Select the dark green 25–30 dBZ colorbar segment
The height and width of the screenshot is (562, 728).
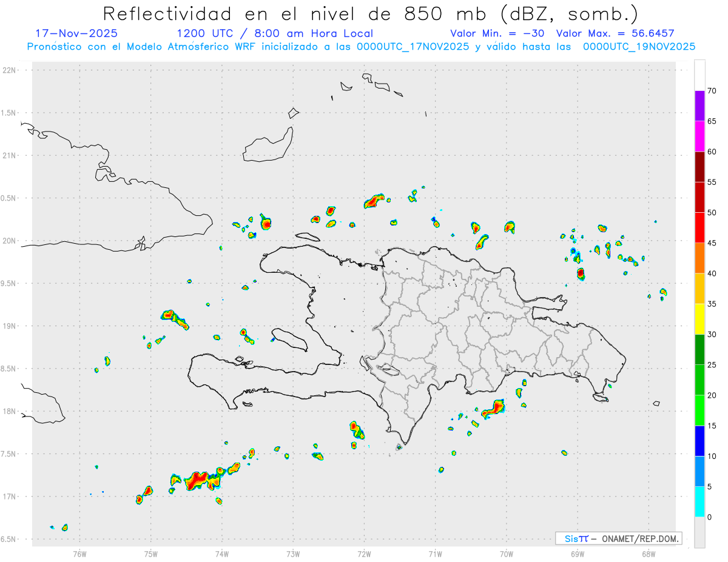pyautogui.click(x=699, y=349)
